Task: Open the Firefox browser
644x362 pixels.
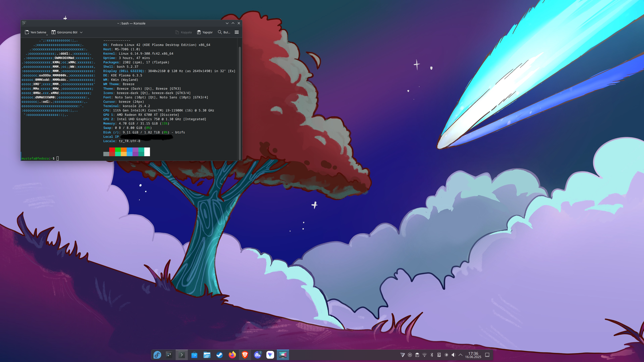Action: (232, 355)
